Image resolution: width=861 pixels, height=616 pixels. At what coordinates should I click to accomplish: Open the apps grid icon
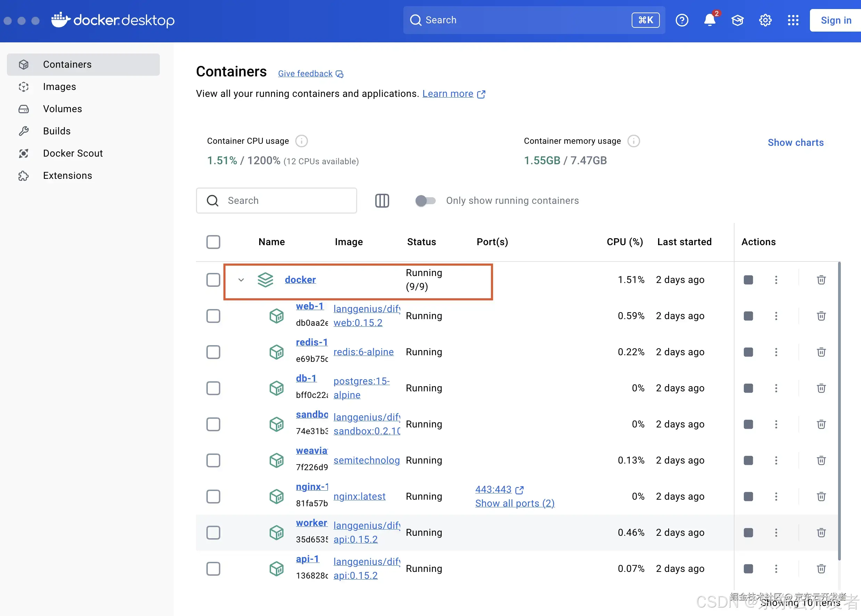(x=793, y=20)
